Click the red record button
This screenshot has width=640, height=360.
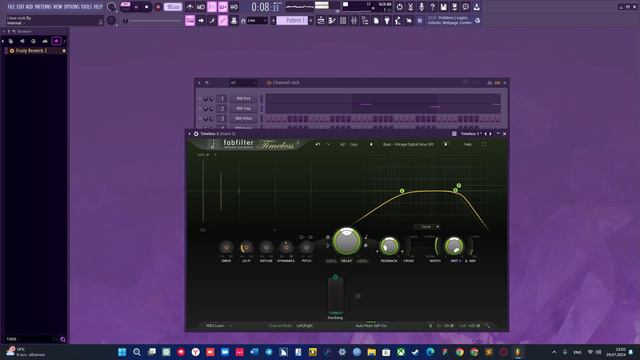coord(158,7)
